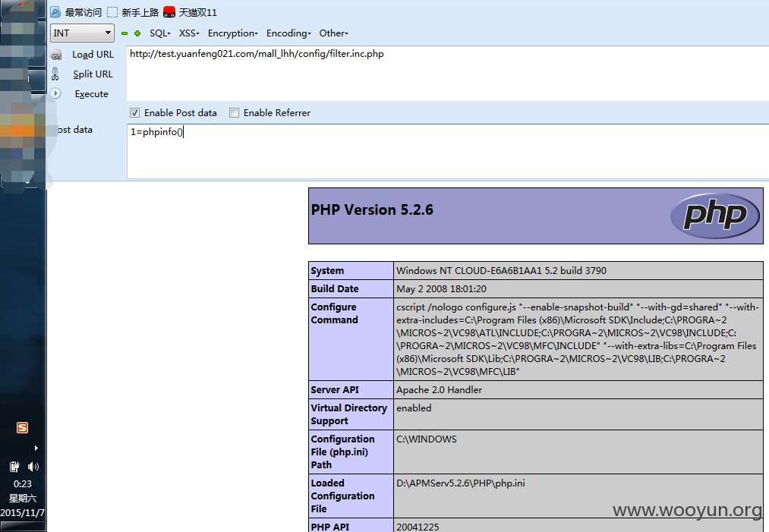Click the Split URL scissors icon
Viewport: 769px width, 532px height.
coord(55,74)
